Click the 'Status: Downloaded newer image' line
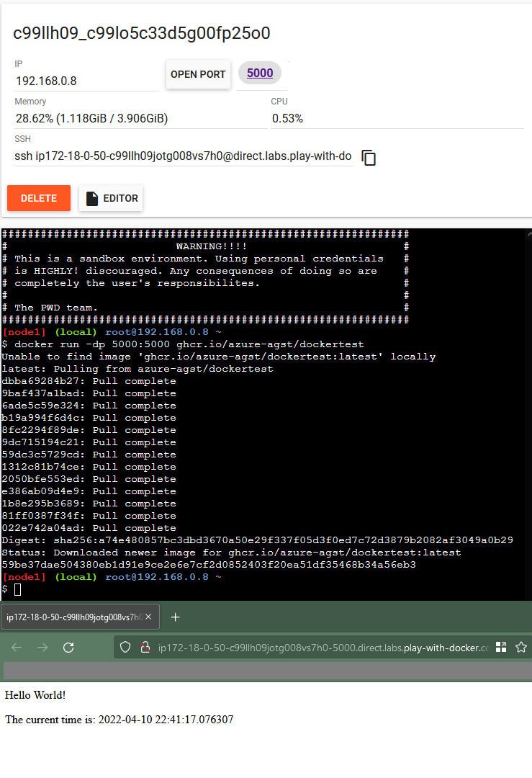 coord(232,553)
